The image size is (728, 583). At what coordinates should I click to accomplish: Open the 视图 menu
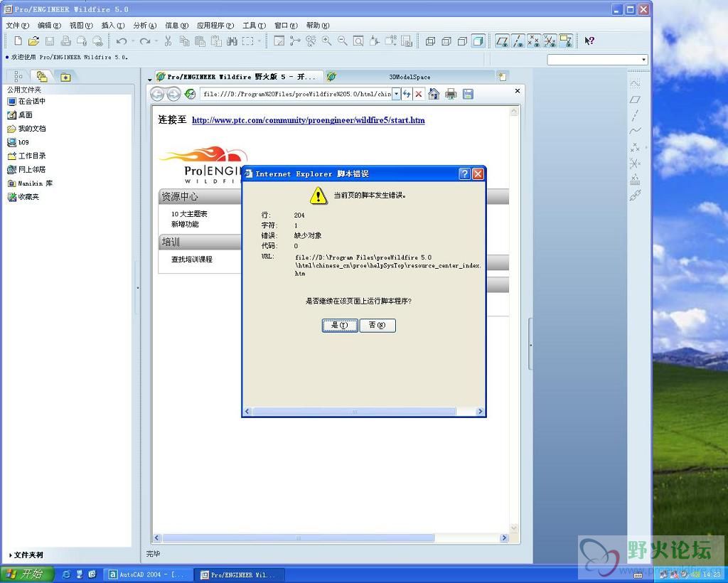tap(81, 26)
